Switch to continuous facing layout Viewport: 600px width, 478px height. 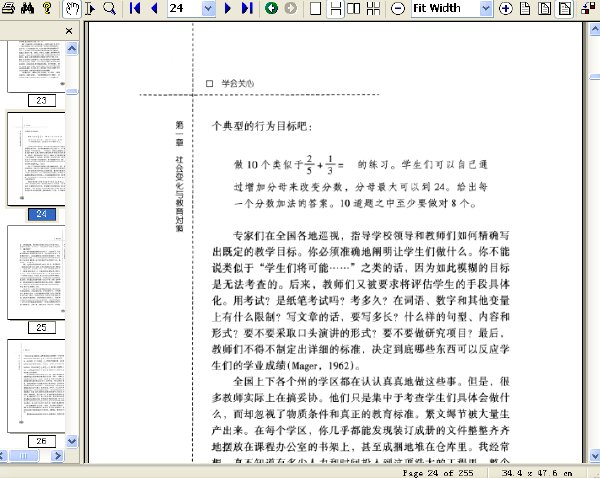pos(373,8)
